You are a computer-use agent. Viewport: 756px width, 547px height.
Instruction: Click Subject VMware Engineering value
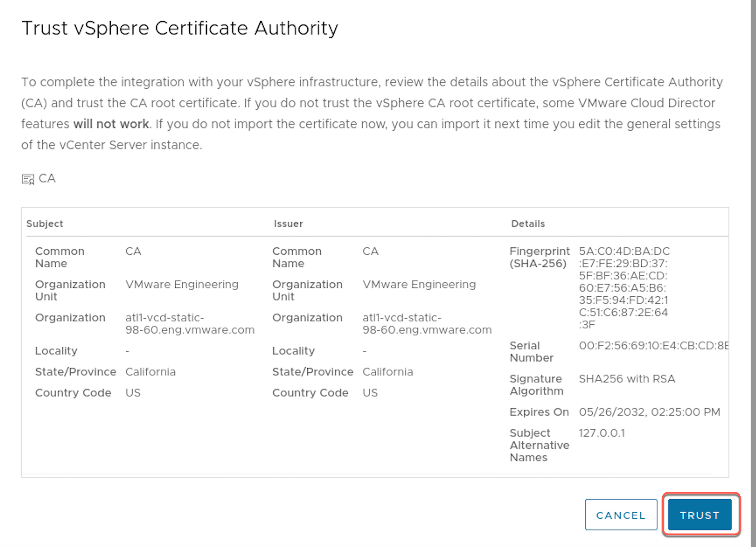[x=181, y=284]
